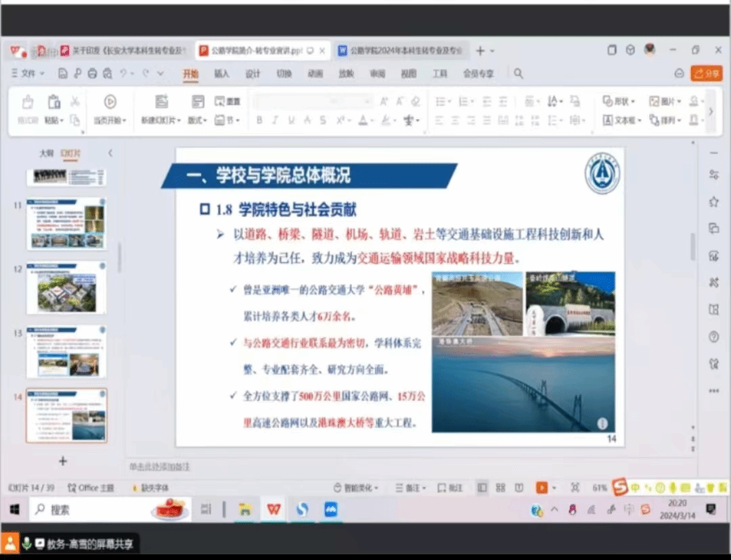
Task: Click the new slide icon
Action: pos(161,102)
